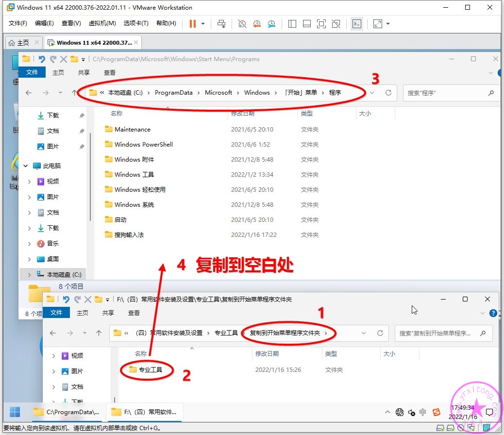This screenshot has width=504, height=435.
Task: Open the VMware 编辑(E) menu
Action: pos(44,23)
